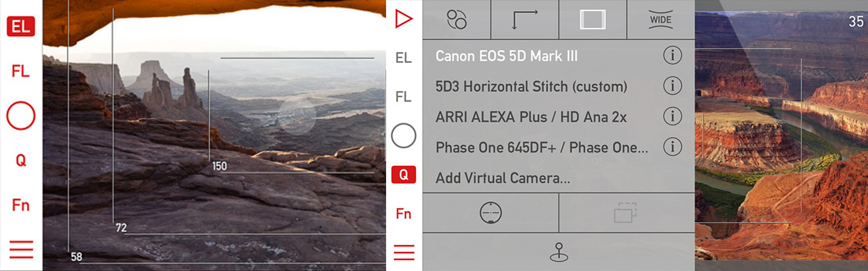Tap the gray circle shutter button
This screenshot has width=868, height=271.
click(404, 135)
